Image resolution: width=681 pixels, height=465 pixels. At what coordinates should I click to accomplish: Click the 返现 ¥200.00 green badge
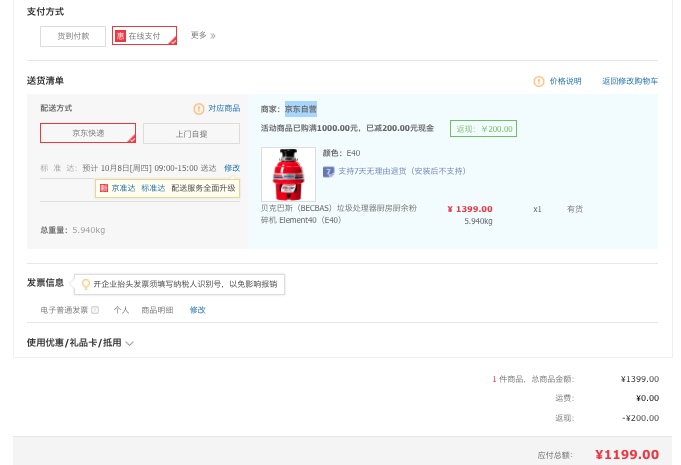click(x=483, y=129)
